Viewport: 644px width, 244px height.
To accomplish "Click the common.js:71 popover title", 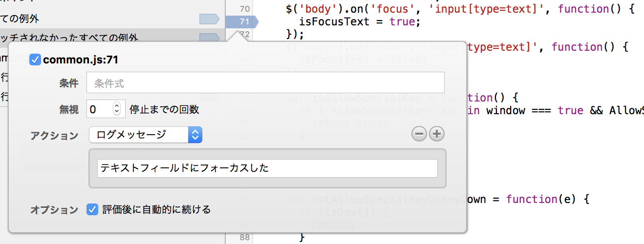I will 81,60.
